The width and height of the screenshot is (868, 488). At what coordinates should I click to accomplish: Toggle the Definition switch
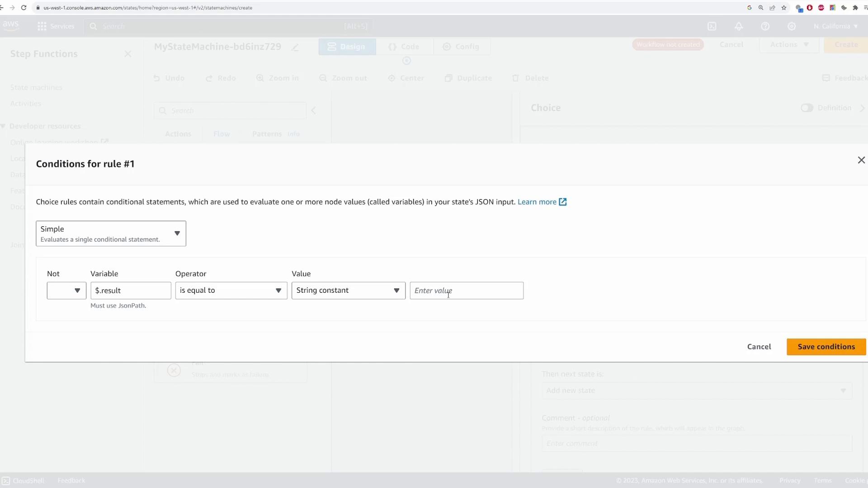[x=807, y=108]
